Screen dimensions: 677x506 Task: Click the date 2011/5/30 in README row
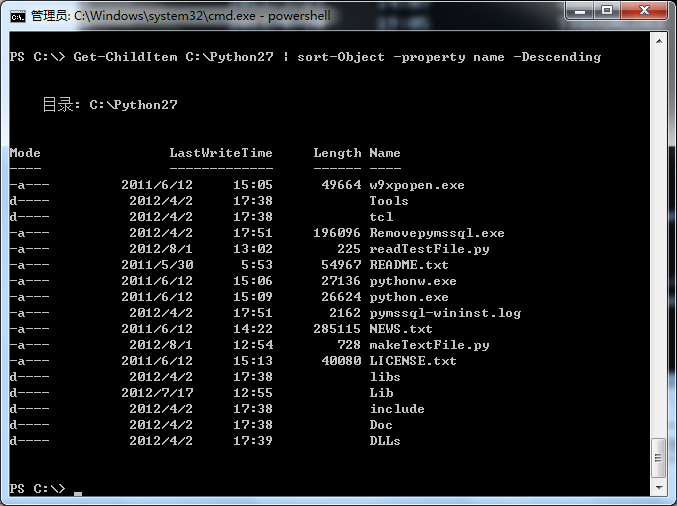pyautogui.click(x=157, y=265)
